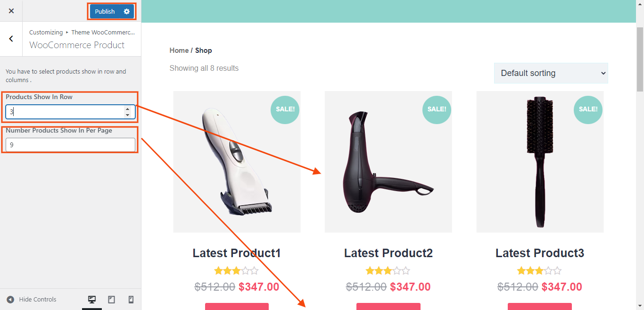Open the Default sorting dropdown

tap(551, 73)
